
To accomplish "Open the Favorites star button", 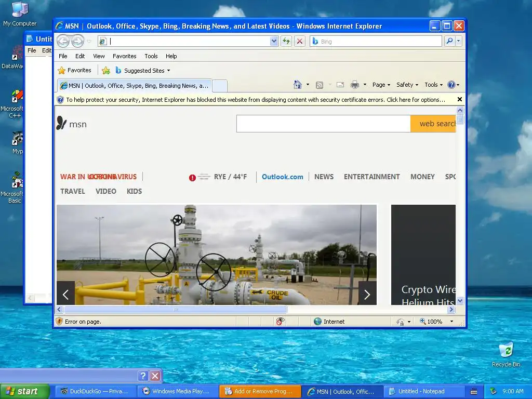I will [x=75, y=70].
